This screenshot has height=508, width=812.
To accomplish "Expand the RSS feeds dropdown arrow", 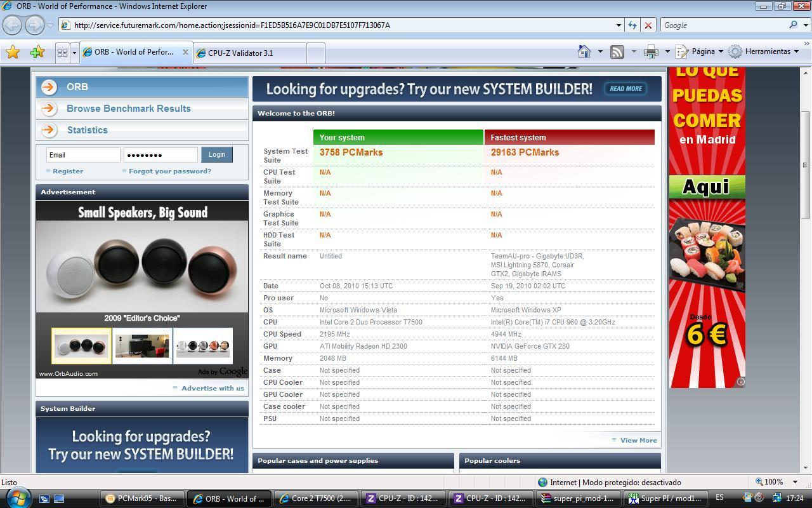I will click(633, 51).
